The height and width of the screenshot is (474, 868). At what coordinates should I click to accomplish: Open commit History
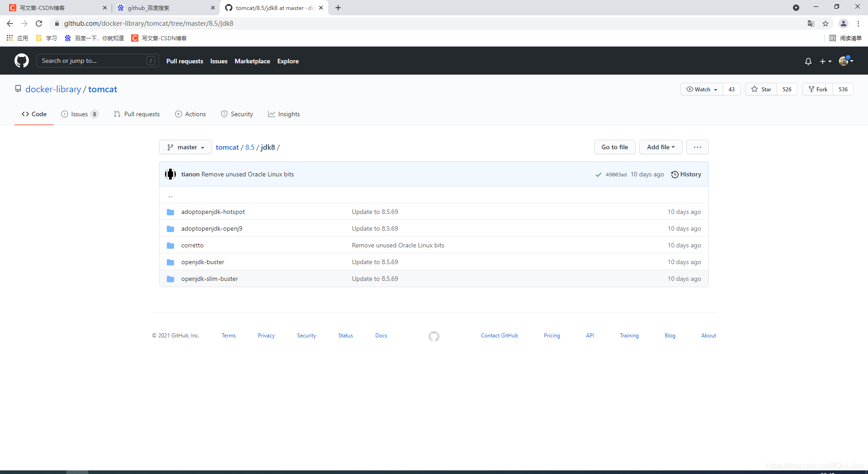coord(686,174)
